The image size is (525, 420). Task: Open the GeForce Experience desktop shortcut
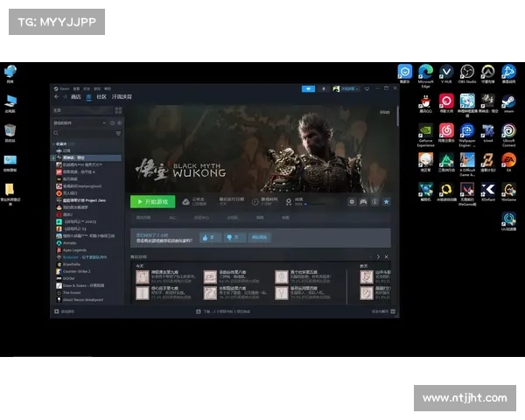click(425, 135)
